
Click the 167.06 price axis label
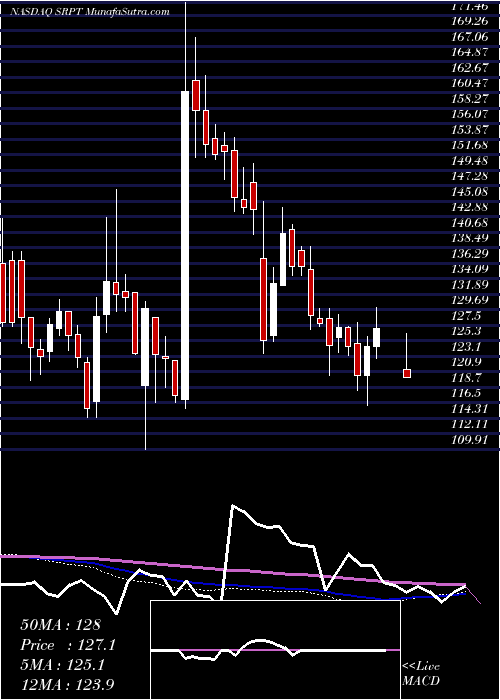click(x=471, y=36)
